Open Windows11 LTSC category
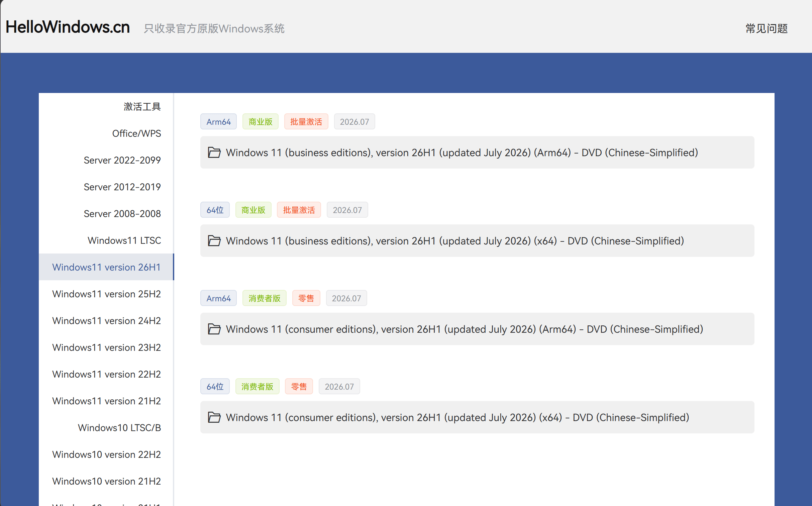 point(124,240)
